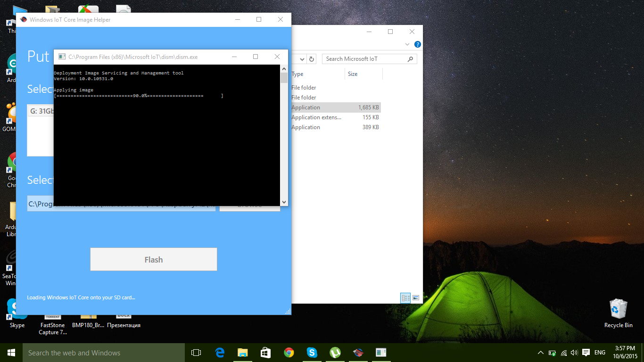Maximize the dism.exe console window

coord(256,57)
